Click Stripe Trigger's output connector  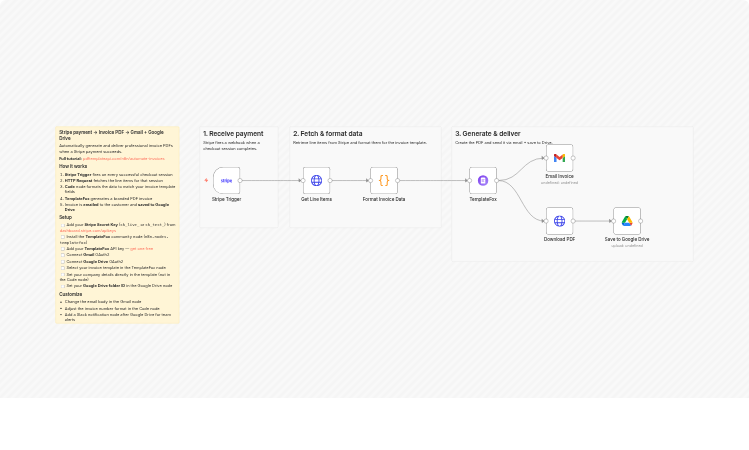coord(240,181)
